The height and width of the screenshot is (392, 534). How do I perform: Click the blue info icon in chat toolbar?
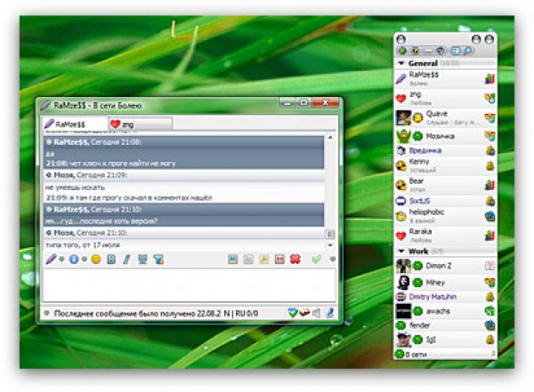tap(74, 260)
